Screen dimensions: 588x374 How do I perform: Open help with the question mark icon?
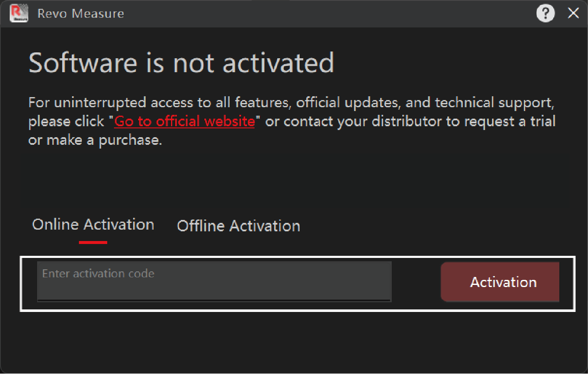click(x=545, y=14)
